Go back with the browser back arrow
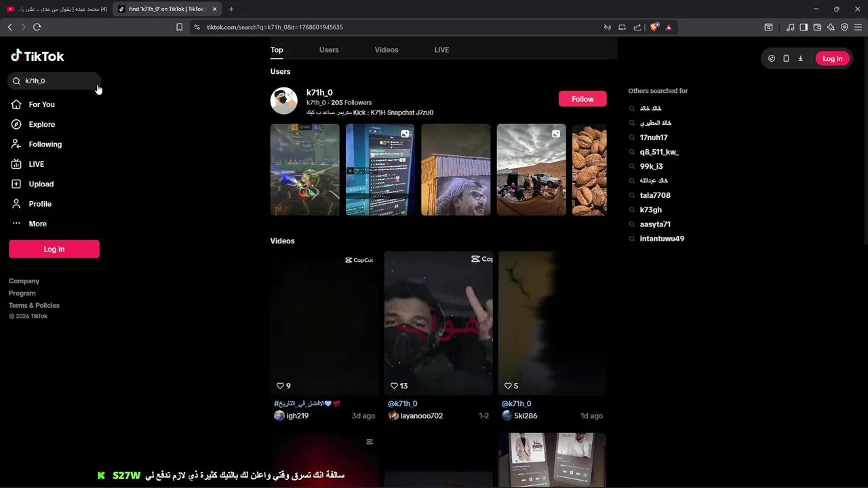The image size is (868, 488). (9, 27)
